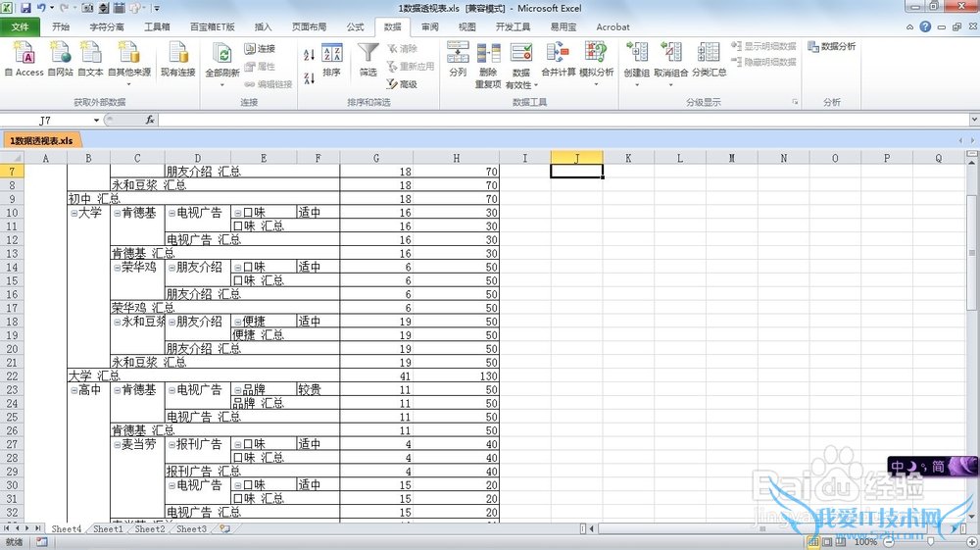Click the vertical scrollbar
This screenshot has height=550, width=980.
click(x=972, y=253)
